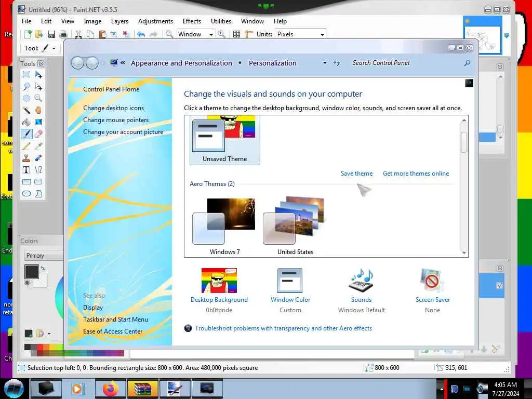The width and height of the screenshot is (532, 399).
Task: Select the Paintbrush tool
Action: click(x=26, y=134)
